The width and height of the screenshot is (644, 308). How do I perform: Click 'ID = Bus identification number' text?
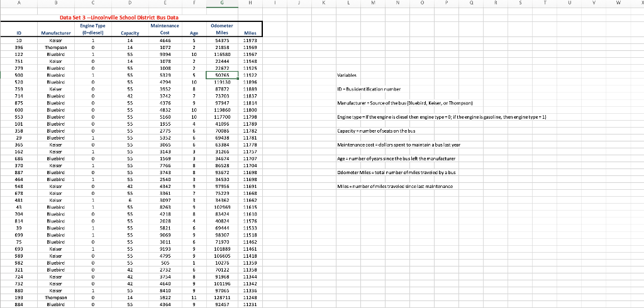click(x=369, y=89)
